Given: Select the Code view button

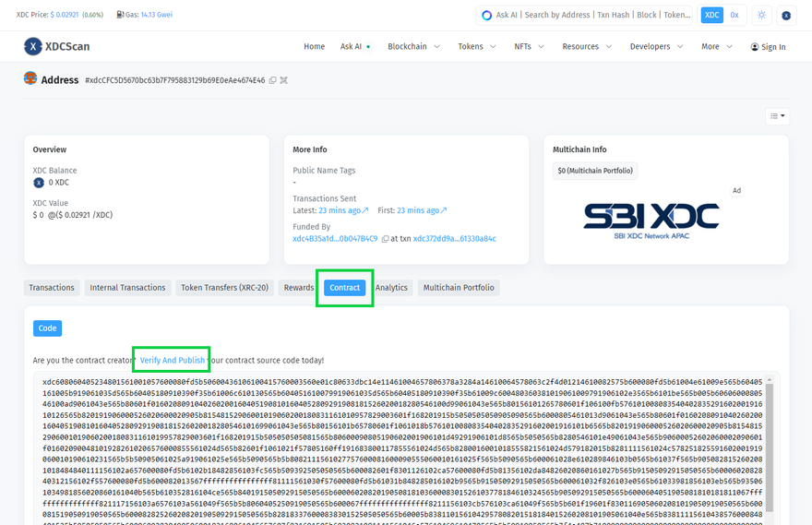Looking at the screenshot, I should coord(48,328).
